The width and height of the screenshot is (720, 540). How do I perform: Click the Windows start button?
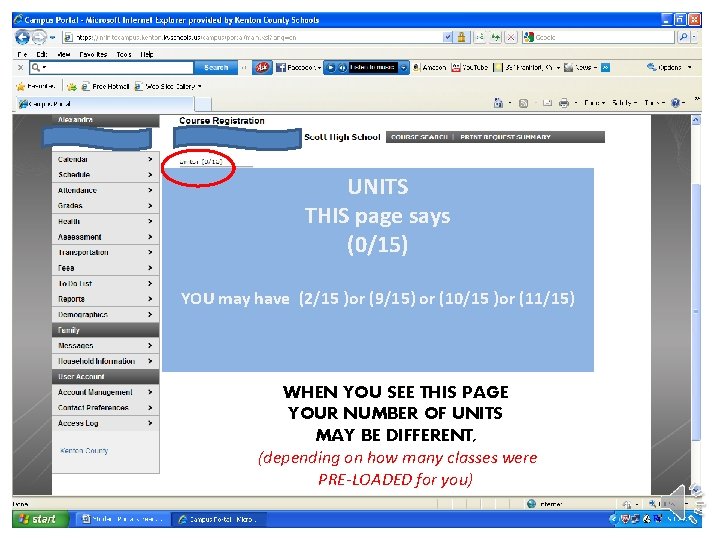pyautogui.click(x=40, y=519)
